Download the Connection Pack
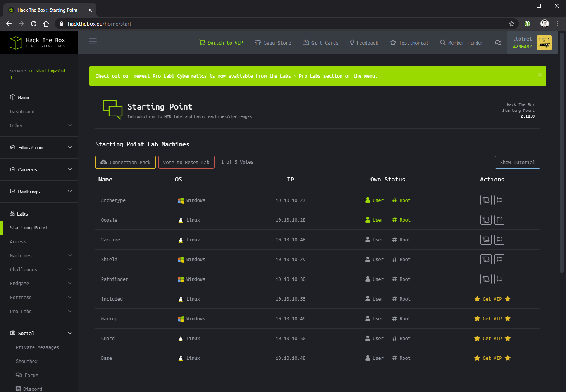This screenshot has width=566, height=392. (x=126, y=162)
